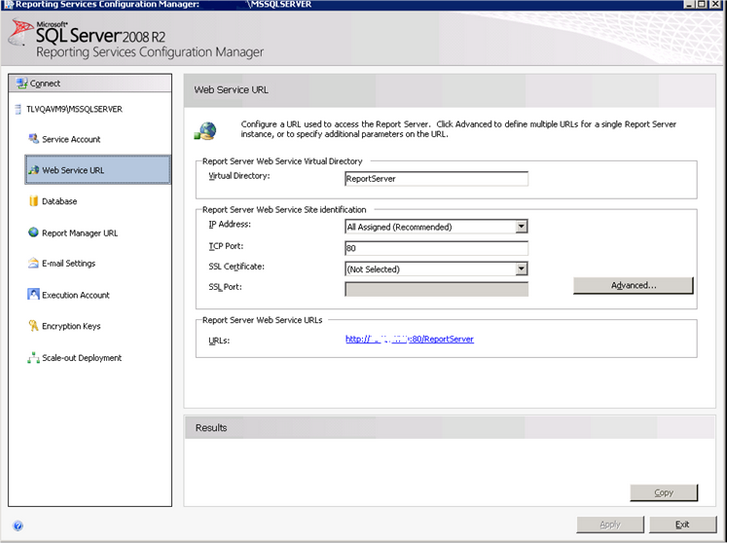Viewport: 729px width, 543px height.
Task: Open the IP Address dropdown arrow
Action: click(x=522, y=226)
